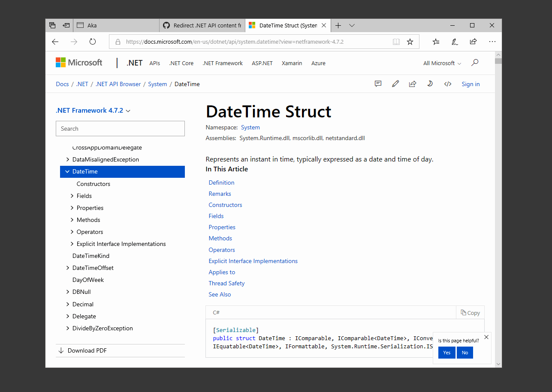Click into the sidebar Search field

coord(120,128)
